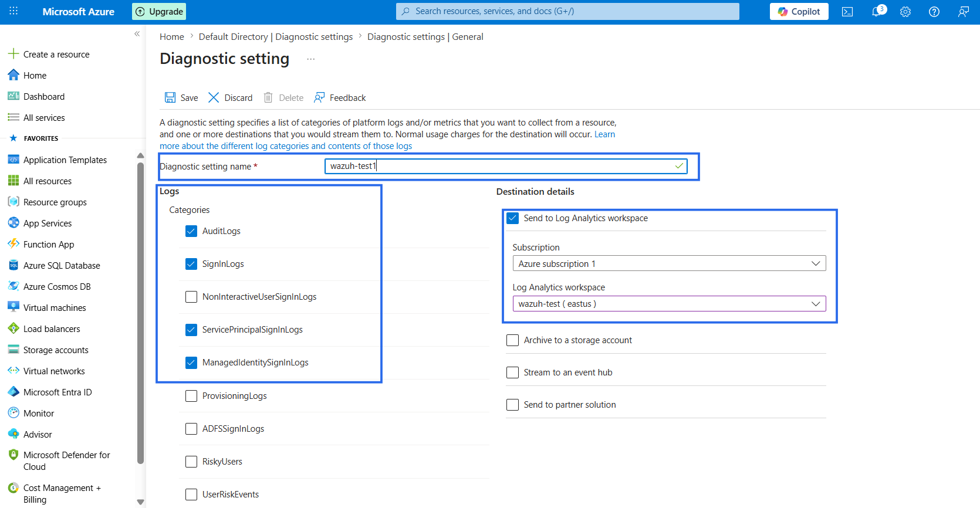Viewport: 980px width, 508px height.
Task: Uncheck ManagedIdentitySignInLogs
Action: (191, 363)
